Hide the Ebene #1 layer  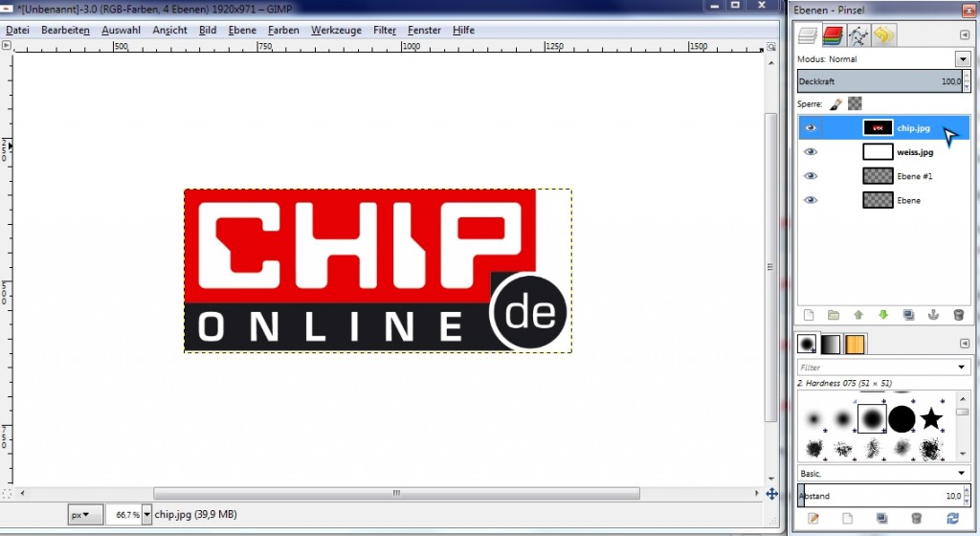pyautogui.click(x=811, y=176)
